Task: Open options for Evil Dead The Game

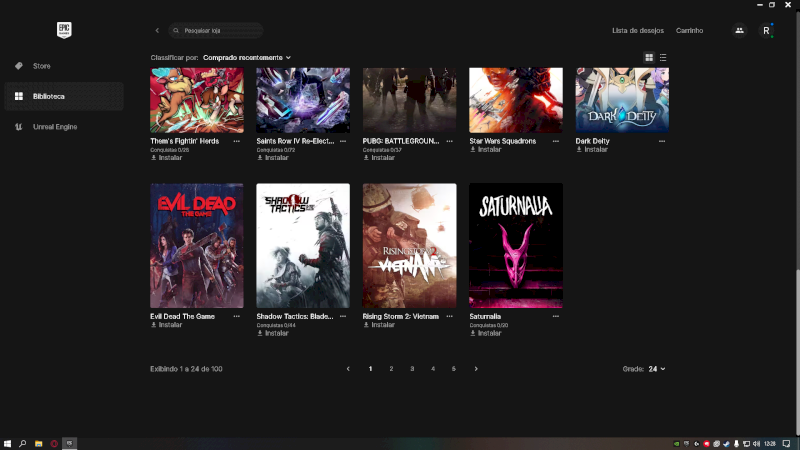Action: pyautogui.click(x=237, y=316)
